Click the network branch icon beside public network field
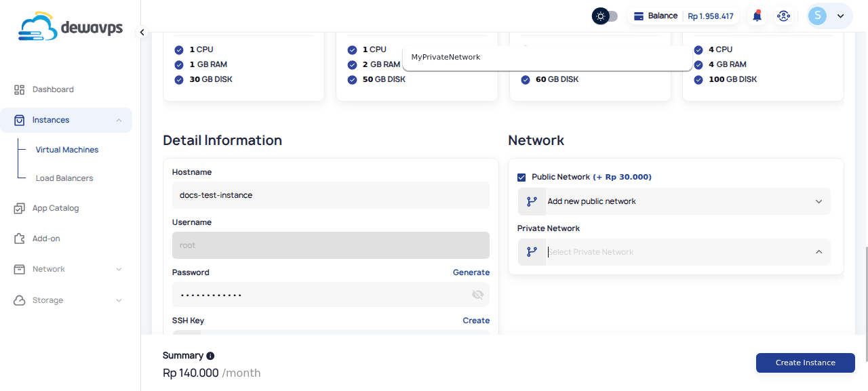The image size is (868, 391). (x=532, y=201)
